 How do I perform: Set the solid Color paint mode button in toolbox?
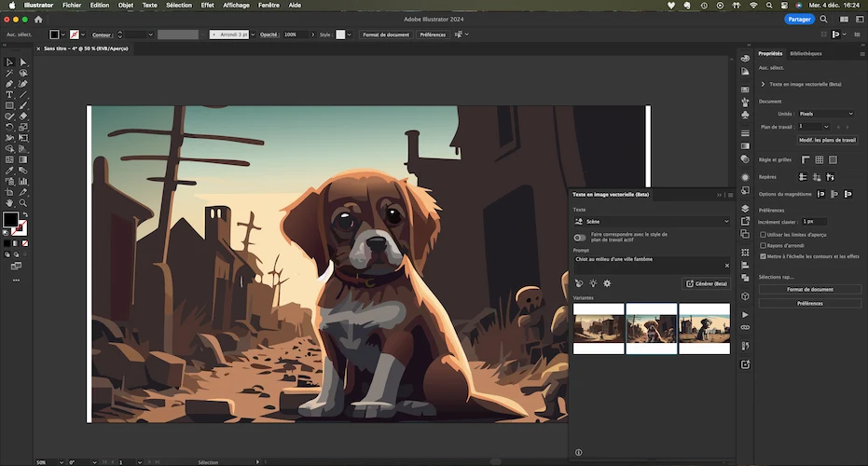point(7,243)
